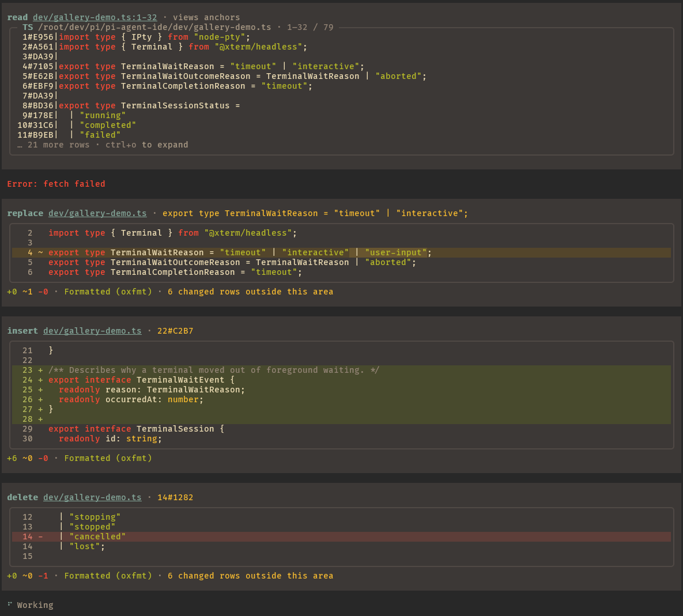Image resolution: width=683 pixels, height=616 pixels.
Task: Click the replace header summary 'export type TerminalWaitReason' text
Action: pyautogui.click(x=315, y=213)
